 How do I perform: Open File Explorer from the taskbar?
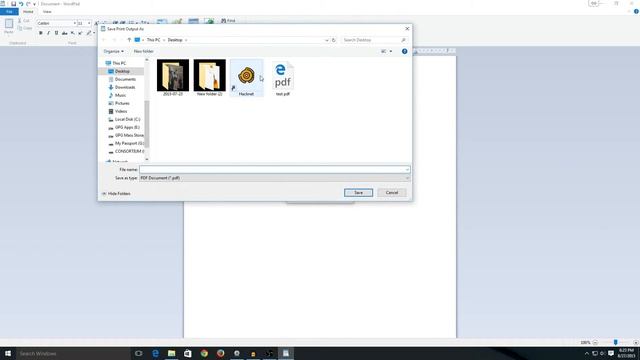click(171, 353)
